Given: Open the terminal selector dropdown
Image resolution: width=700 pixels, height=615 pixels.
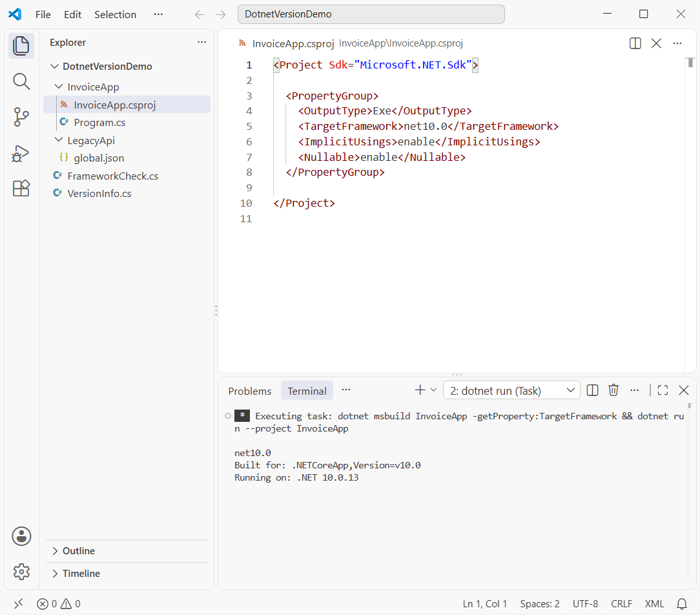Looking at the screenshot, I should coord(511,390).
